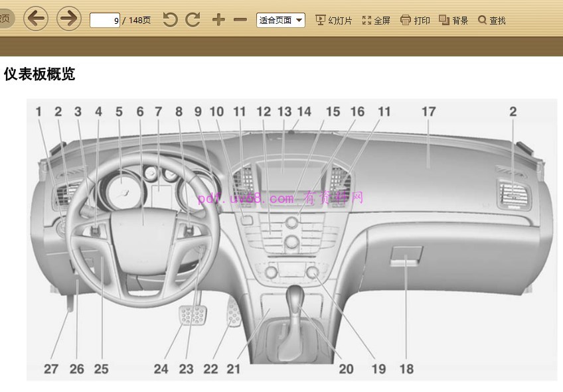Print the document (打印)
This screenshot has width=563, height=392.
415,20
